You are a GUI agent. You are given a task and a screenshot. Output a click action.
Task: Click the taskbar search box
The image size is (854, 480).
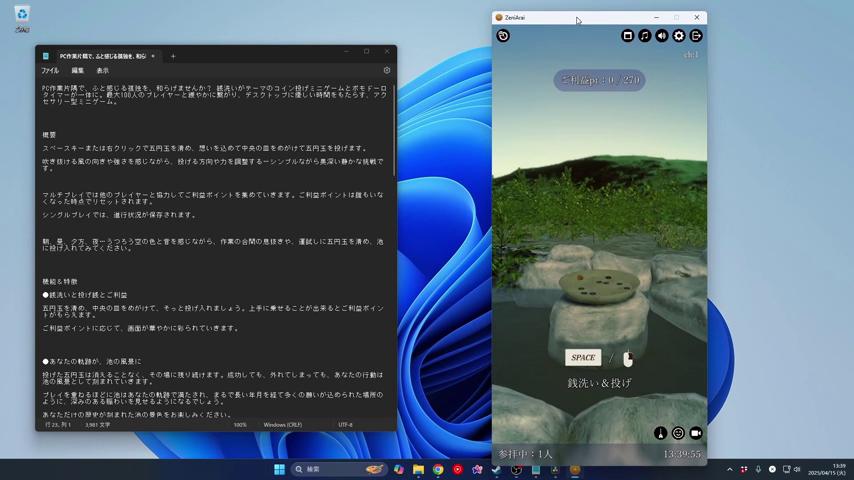pyautogui.click(x=339, y=470)
